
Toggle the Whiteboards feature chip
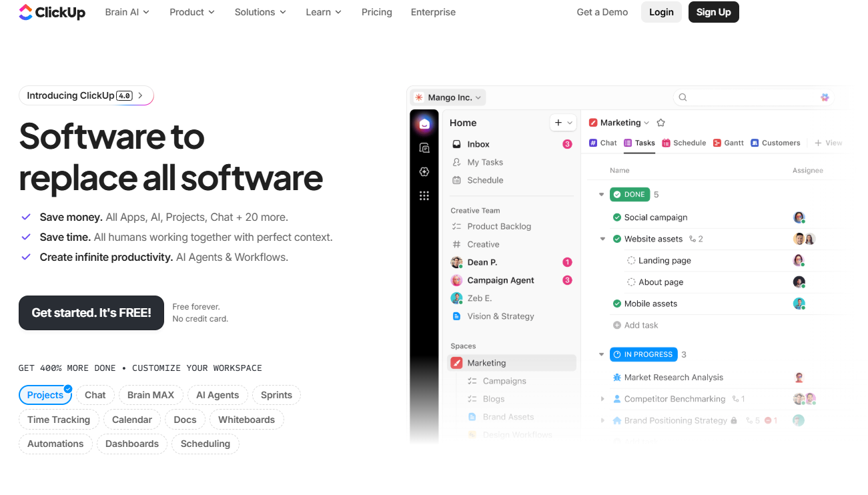pyautogui.click(x=247, y=420)
